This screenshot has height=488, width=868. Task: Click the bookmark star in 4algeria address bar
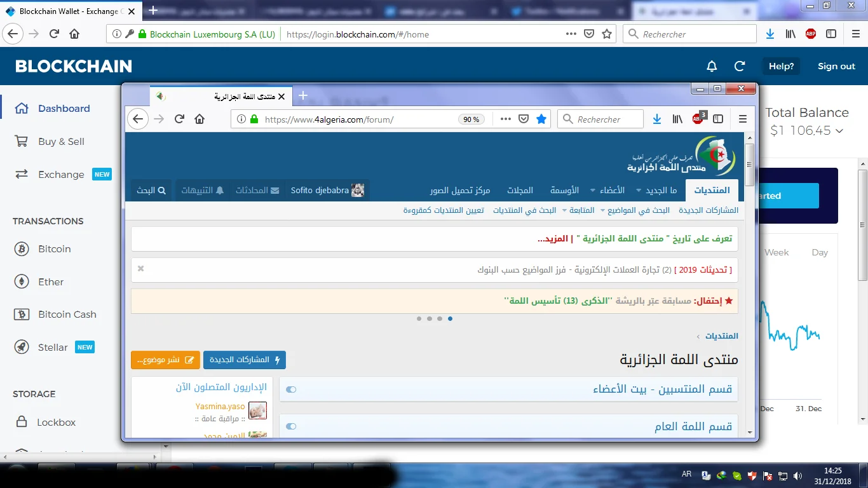pyautogui.click(x=541, y=119)
